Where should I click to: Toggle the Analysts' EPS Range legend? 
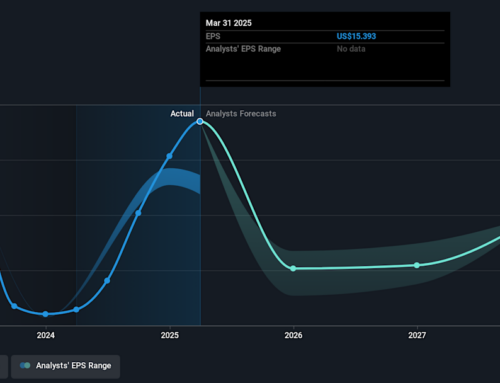tap(65, 366)
